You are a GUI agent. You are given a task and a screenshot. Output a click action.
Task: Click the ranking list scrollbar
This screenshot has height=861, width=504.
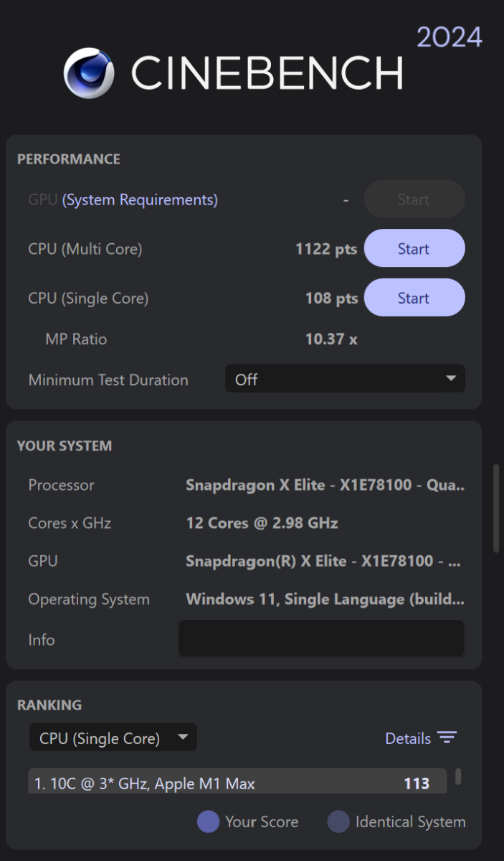point(457,776)
